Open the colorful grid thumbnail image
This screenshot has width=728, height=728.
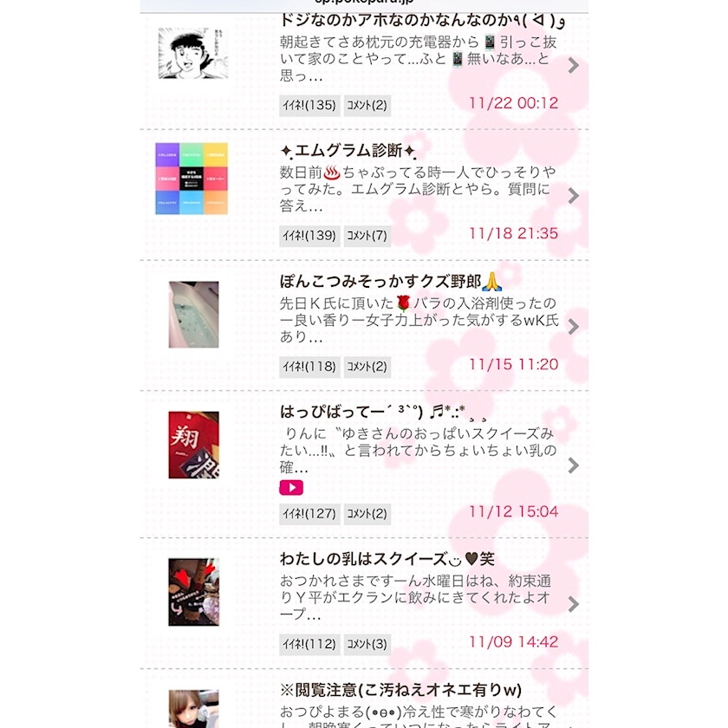(192, 179)
